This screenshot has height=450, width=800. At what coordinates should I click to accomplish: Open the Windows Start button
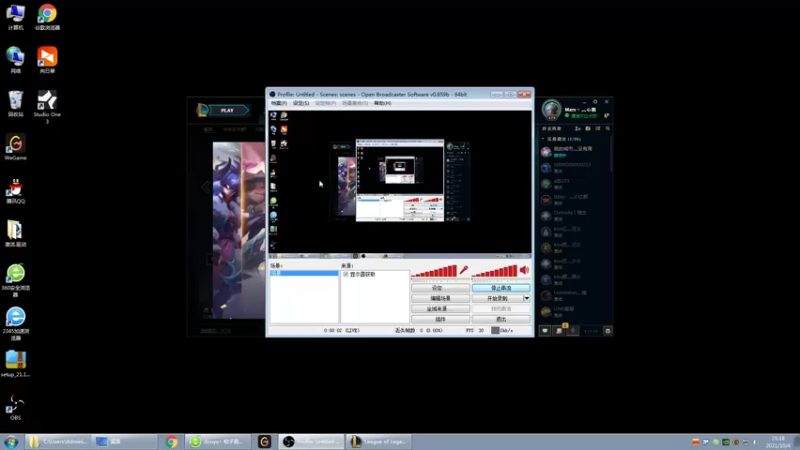(x=11, y=441)
